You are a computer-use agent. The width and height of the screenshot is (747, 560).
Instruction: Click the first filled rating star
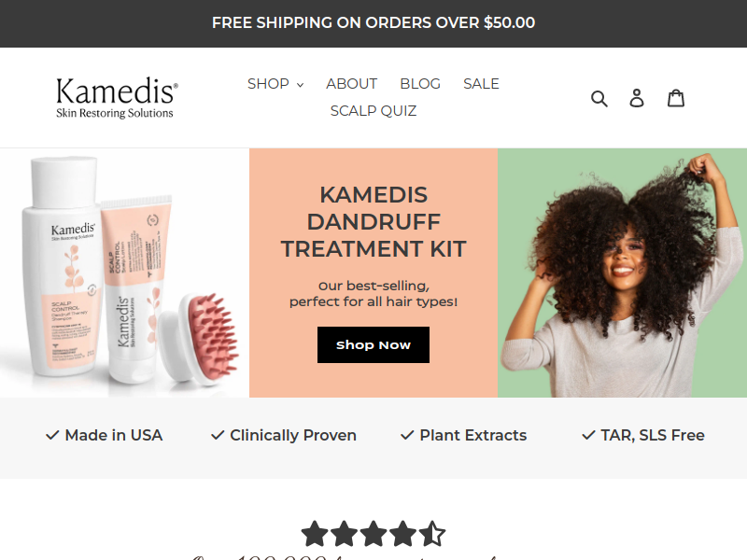(x=315, y=533)
